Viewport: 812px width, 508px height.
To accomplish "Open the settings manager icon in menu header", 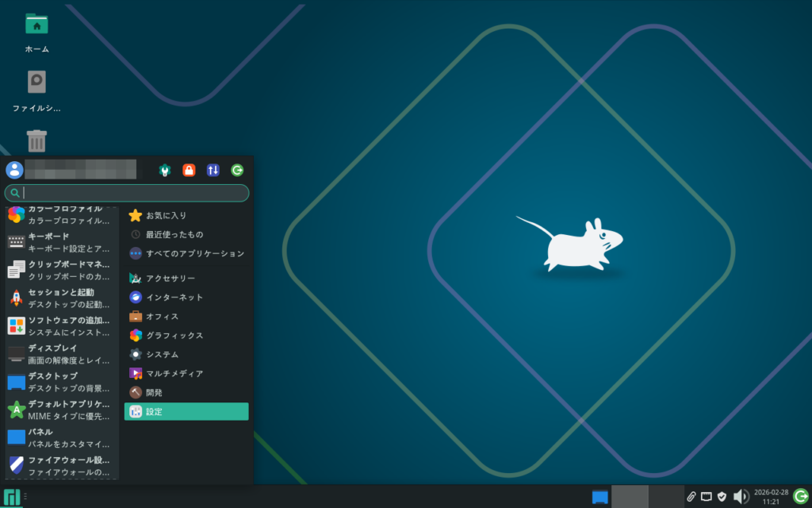I will 165,170.
